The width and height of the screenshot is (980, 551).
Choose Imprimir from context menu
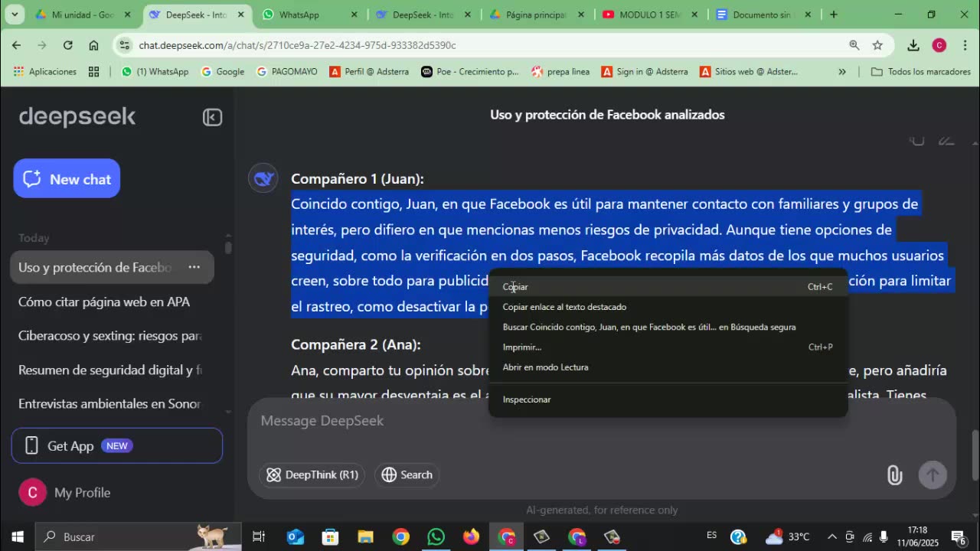668,347
